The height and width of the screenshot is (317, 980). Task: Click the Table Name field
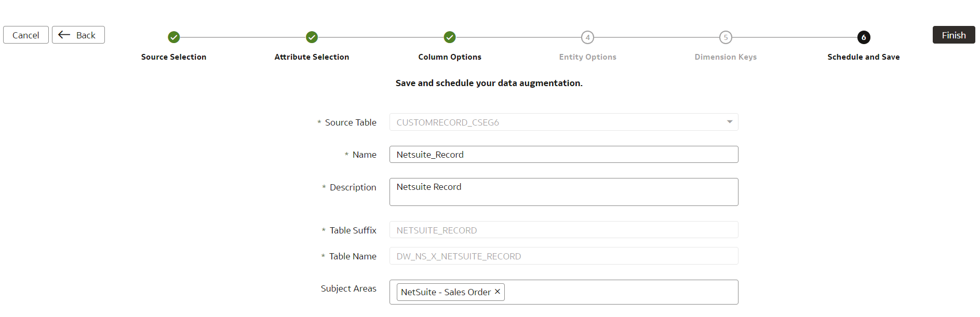[x=563, y=256]
